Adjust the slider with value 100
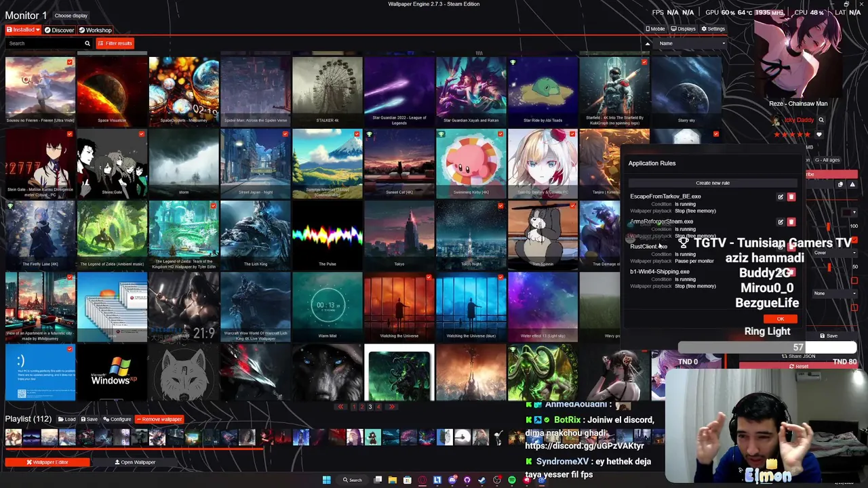868x488 pixels. tap(829, 226)
